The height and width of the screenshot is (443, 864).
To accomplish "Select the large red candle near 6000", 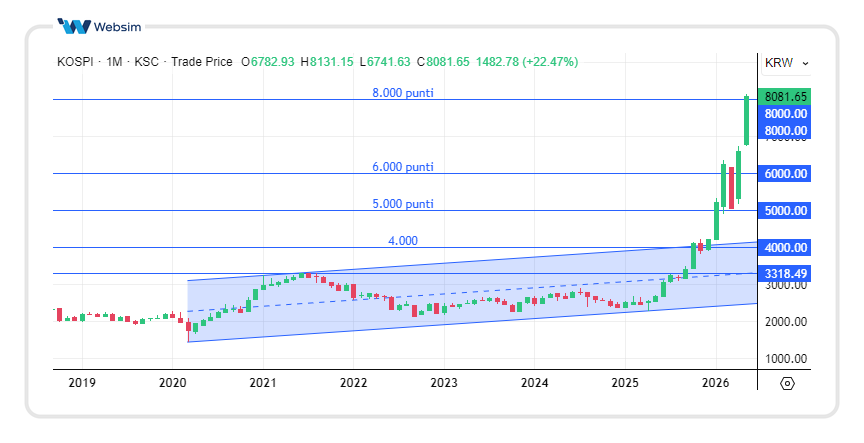I will coord(731,188).
